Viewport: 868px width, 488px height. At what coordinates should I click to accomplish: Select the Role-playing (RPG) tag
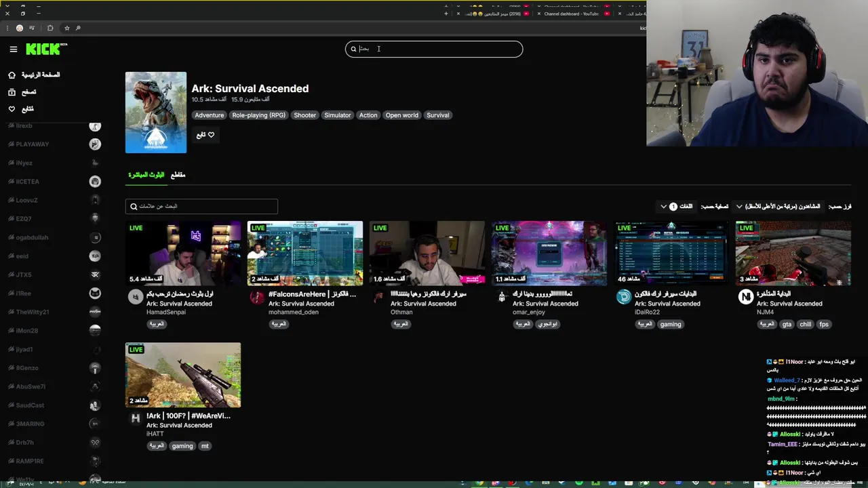click(259, 115)
